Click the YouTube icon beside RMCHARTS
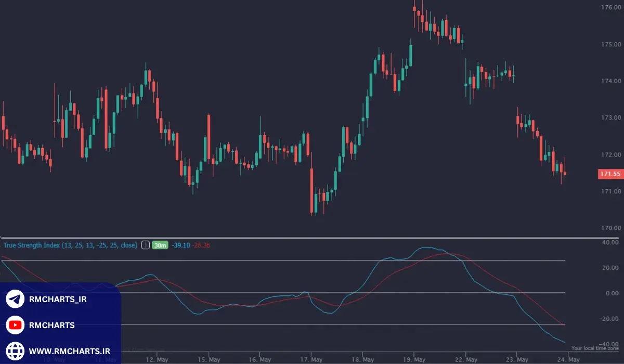The height and width of the screenshot is (364, 624). (x=15, y=326)
